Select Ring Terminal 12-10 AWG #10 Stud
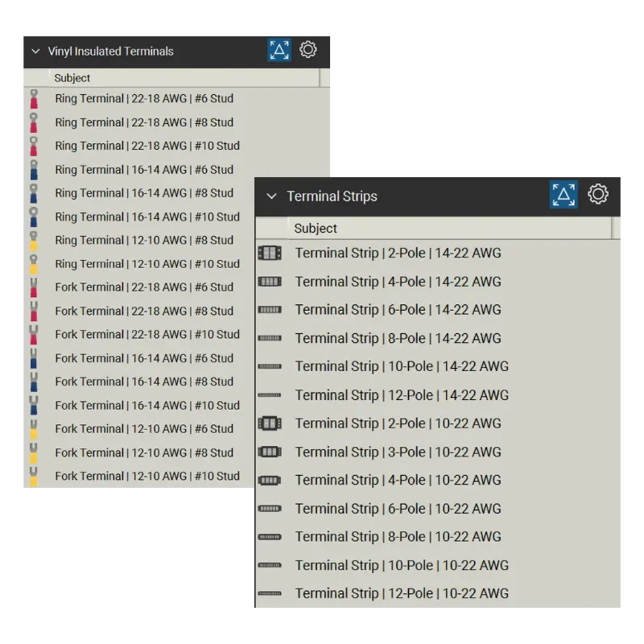Image resolution: width=644 pixels, height=644 pixels. [x=147, y=264]
